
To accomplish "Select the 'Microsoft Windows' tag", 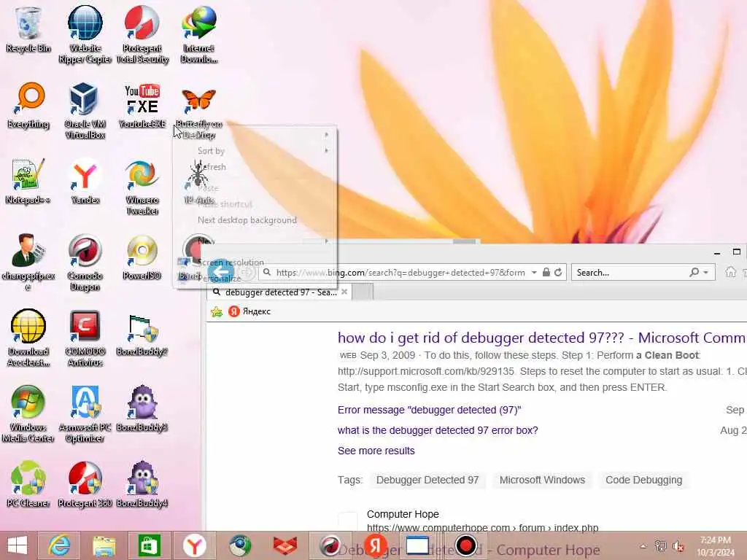I will 542,480.
